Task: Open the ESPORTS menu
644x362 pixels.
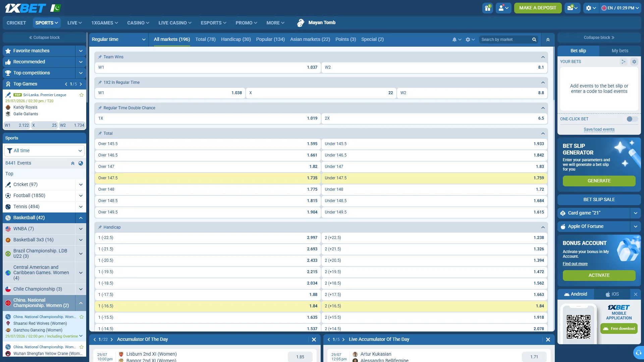Action: click(213, 23)
